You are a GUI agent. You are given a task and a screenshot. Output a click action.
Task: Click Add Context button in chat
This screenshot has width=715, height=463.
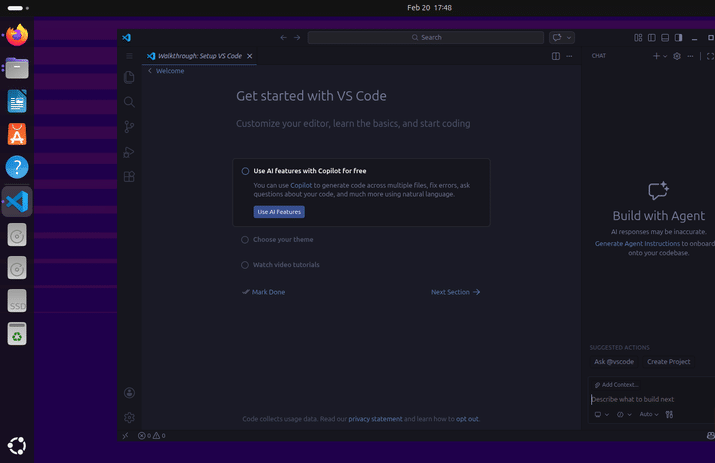click(616, 385)
